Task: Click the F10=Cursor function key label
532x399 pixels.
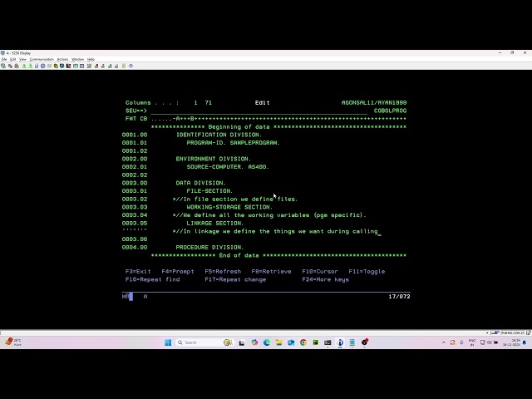Action: [320, 272]
